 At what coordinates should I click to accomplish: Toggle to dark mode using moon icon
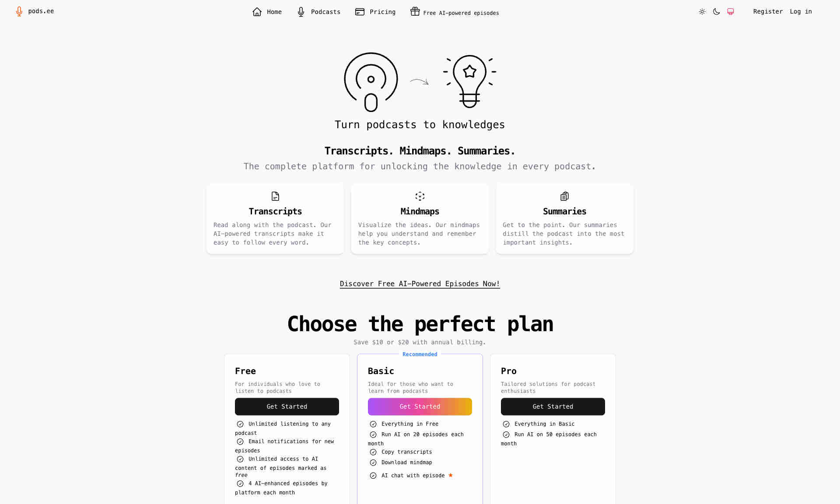point(716,11)
